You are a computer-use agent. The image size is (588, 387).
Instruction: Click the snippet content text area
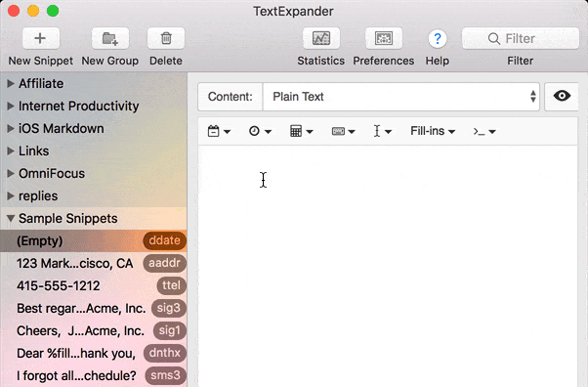(x=388, y=266)
